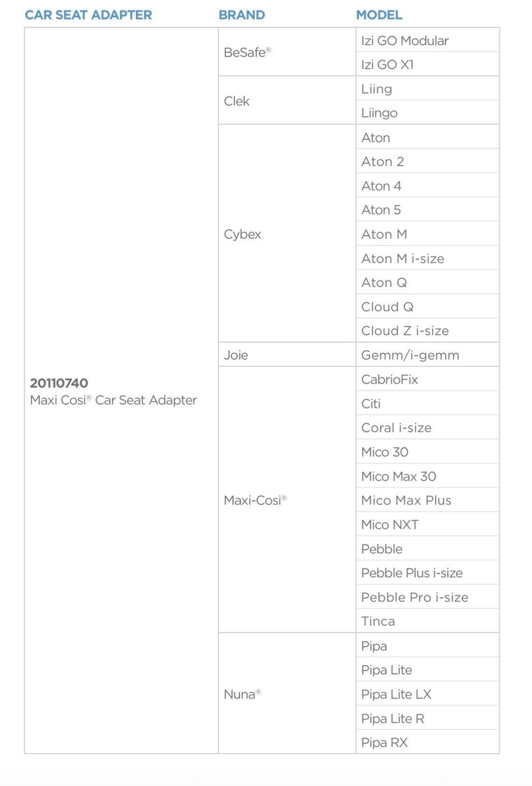This screenshot has width=532, height=786.
Task: Click the CabrioFix model row
Action: [427, 379]
